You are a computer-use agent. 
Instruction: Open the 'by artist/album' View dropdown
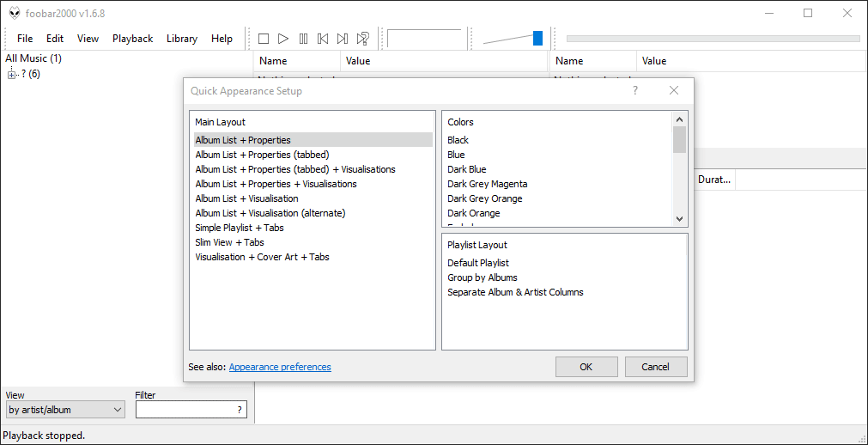[65, 410]
